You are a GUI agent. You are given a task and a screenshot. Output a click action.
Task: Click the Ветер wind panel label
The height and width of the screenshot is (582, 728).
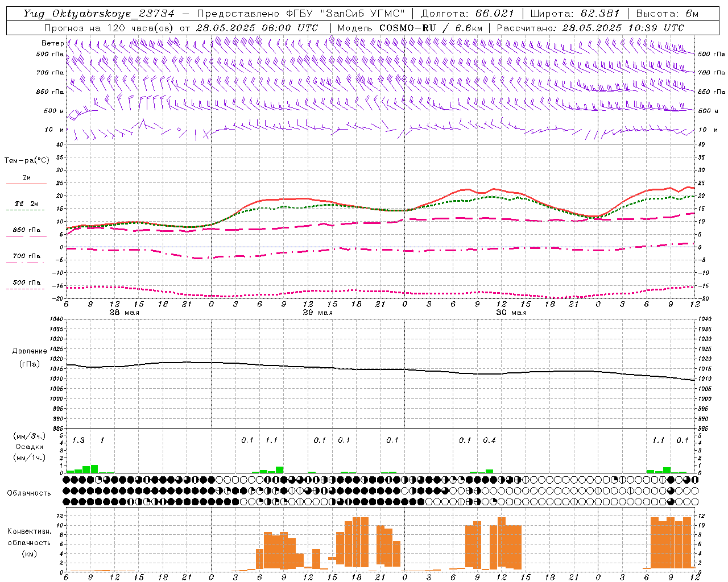(53, 43)
